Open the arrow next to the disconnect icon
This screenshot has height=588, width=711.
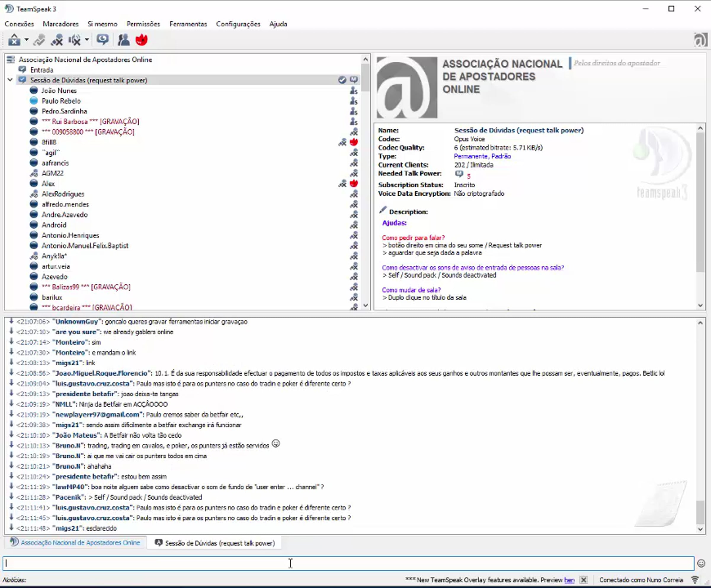point(26,40)
